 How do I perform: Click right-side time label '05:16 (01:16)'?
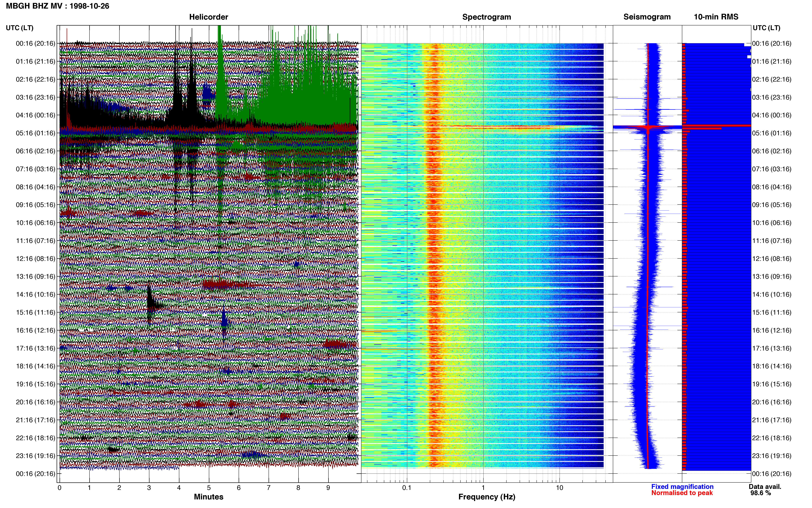[x=772, y=133]
